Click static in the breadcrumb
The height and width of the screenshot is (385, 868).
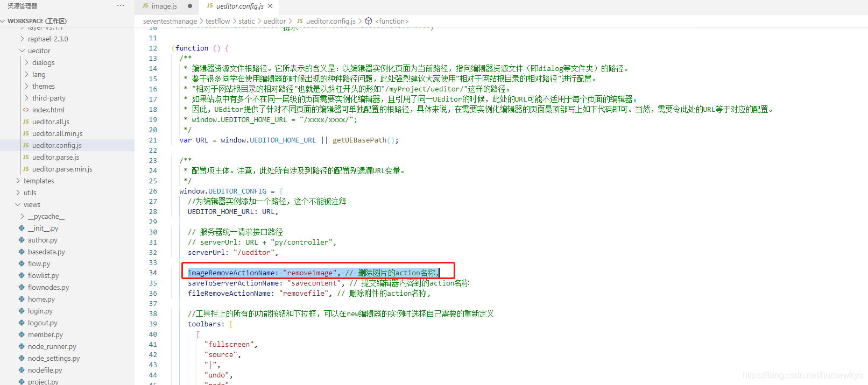tap(247, 21)
